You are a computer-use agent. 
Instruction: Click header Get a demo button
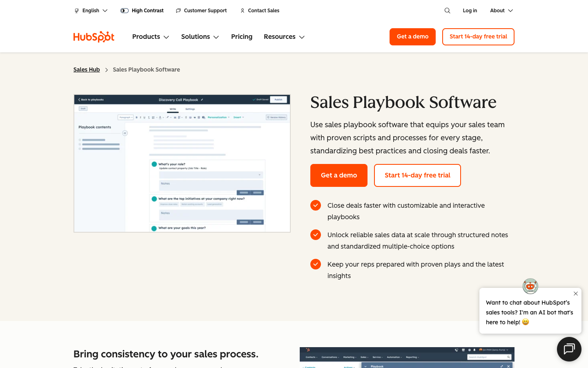click(412, 37)
